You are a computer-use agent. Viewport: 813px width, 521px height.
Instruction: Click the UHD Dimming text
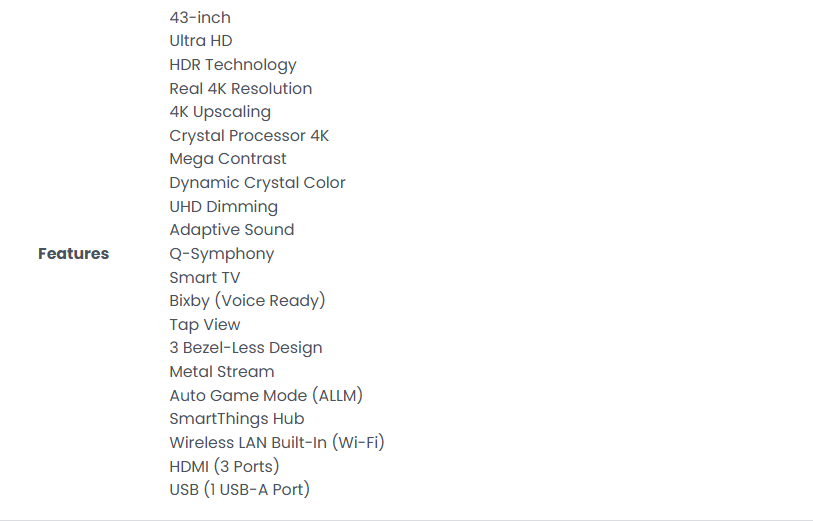click(x=223, y=207)
